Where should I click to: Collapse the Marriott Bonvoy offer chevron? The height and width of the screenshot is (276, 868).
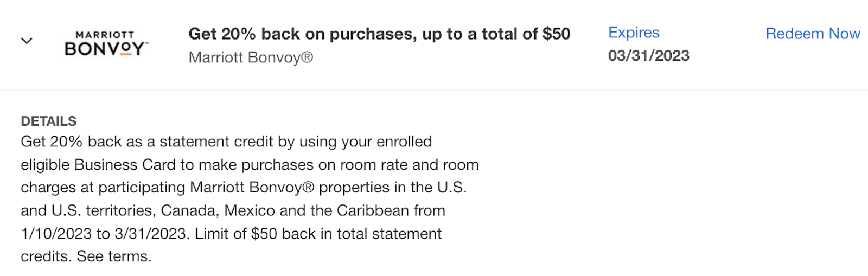27,41
